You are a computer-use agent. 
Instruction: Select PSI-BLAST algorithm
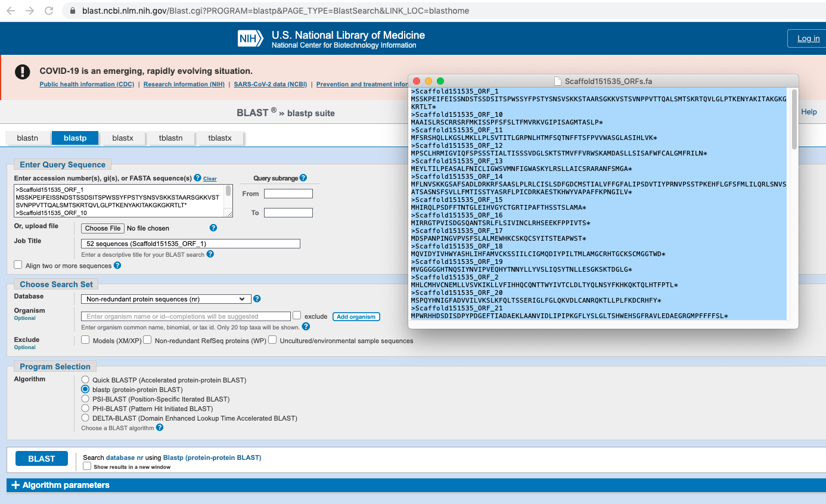pos(85,399)
